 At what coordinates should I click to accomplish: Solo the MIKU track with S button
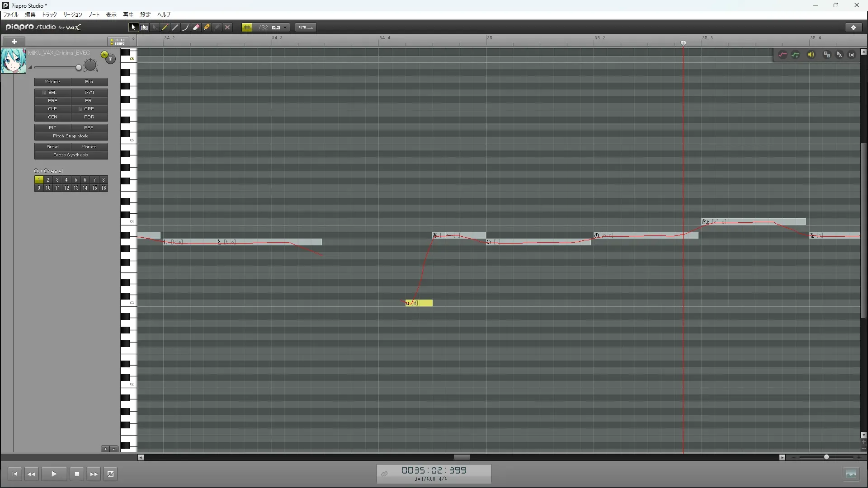(104, 55)
